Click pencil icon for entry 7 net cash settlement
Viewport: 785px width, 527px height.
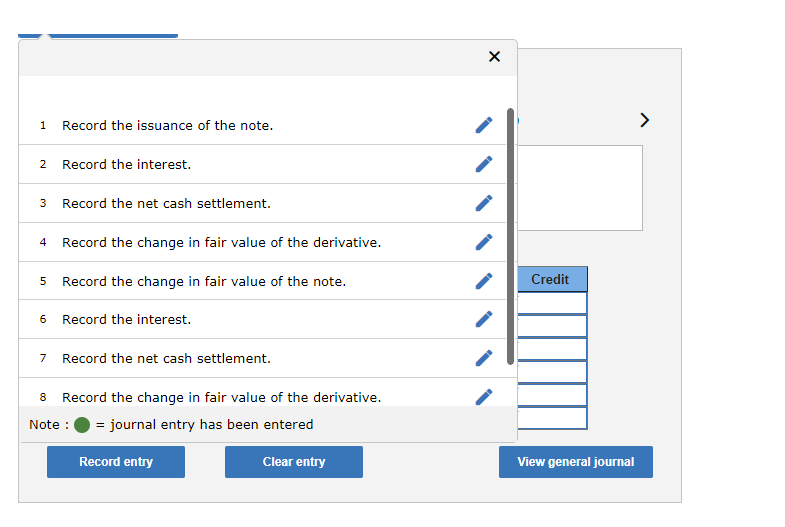click(484, 358)
